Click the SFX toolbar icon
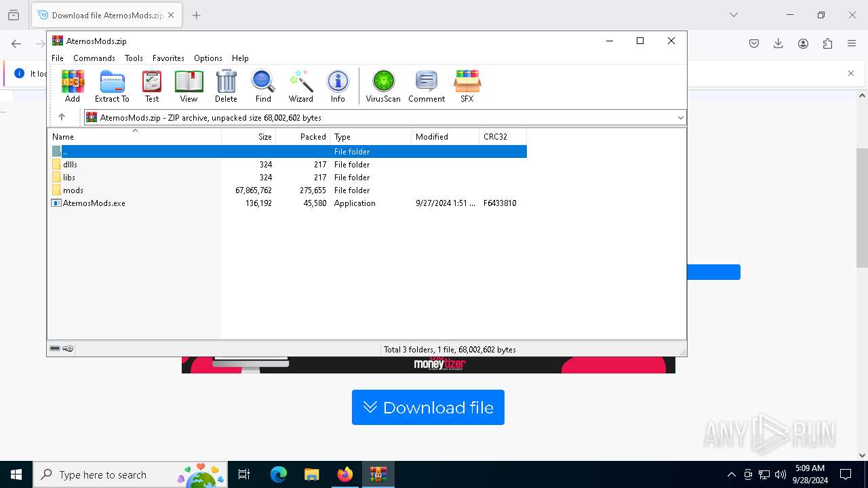This screenshot has width=868, height=488. pos(467,86)
